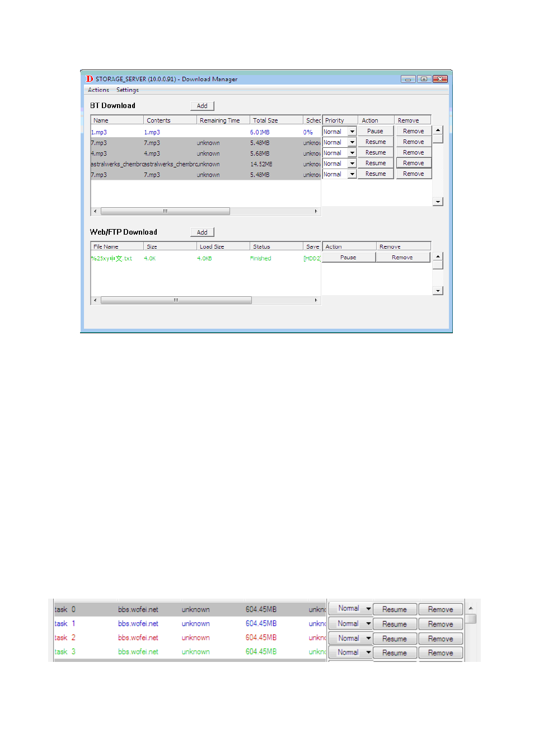The height and width of the screenshot is (756, 534).
Task: Pause the %25xy中文.txt Web/FTP download
Action: (x=348, y=258)
